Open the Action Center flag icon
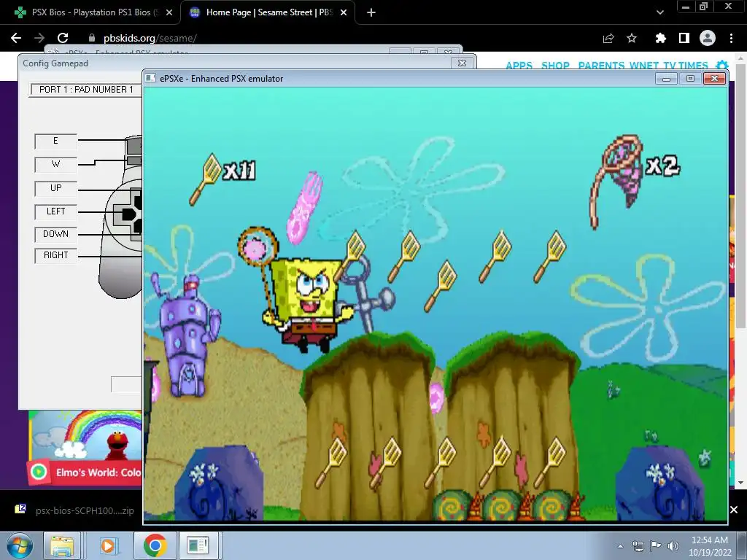This screenshot has height=560, width=747. (656, 546)
